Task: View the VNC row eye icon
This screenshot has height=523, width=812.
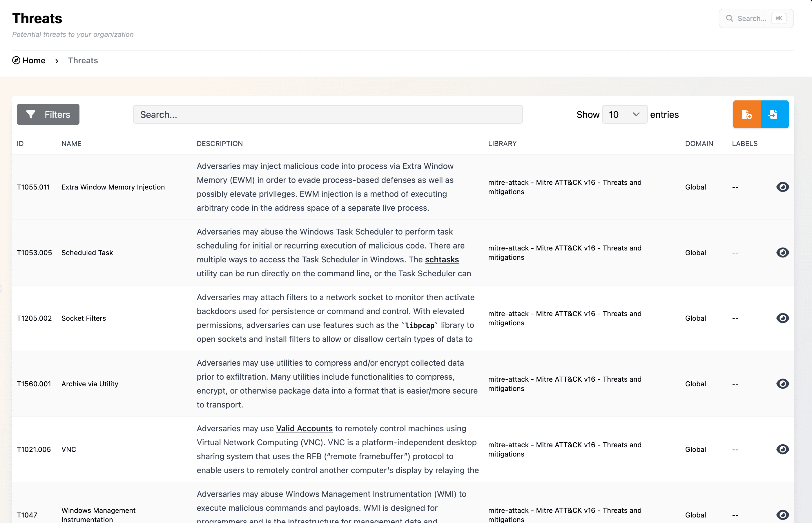Action: [782, 449]
